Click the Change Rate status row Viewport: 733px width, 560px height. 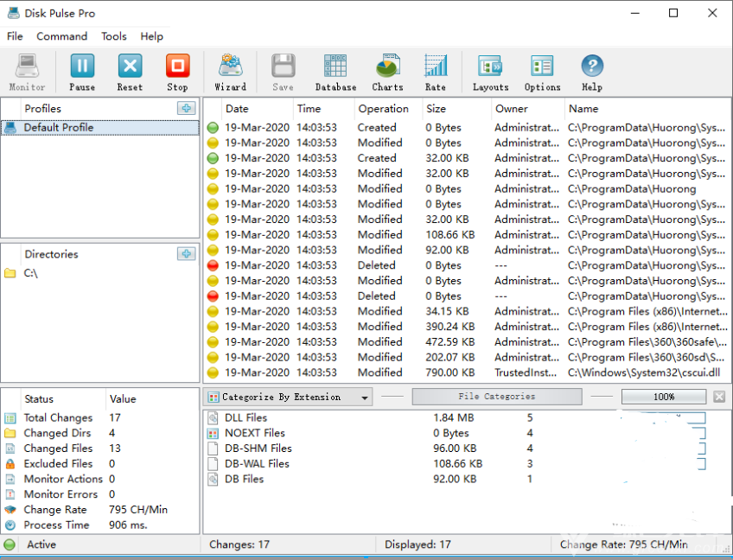click(x=100, y=510)
